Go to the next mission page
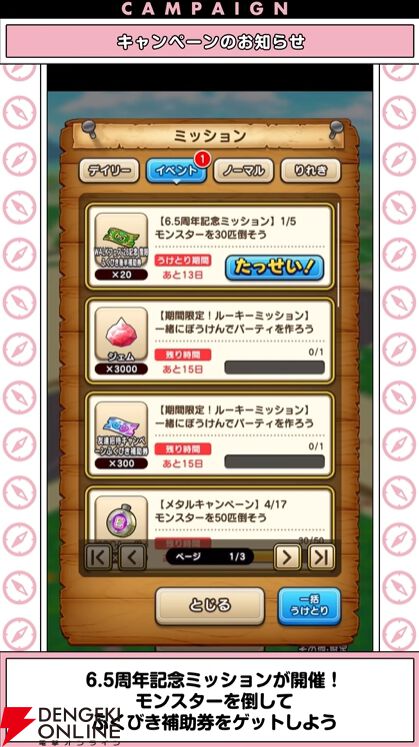Screen dimensions: 419x747 pos(287,556)
